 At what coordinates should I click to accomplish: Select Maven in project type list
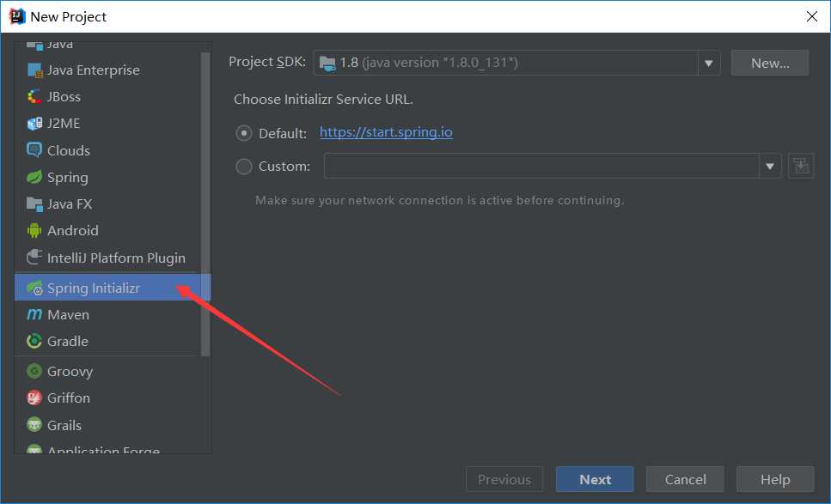tap(108, 314)
